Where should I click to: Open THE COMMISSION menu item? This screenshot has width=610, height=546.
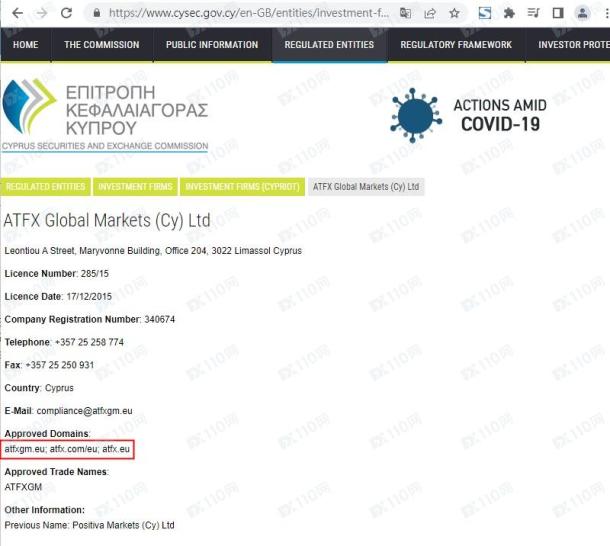(102, 45)
